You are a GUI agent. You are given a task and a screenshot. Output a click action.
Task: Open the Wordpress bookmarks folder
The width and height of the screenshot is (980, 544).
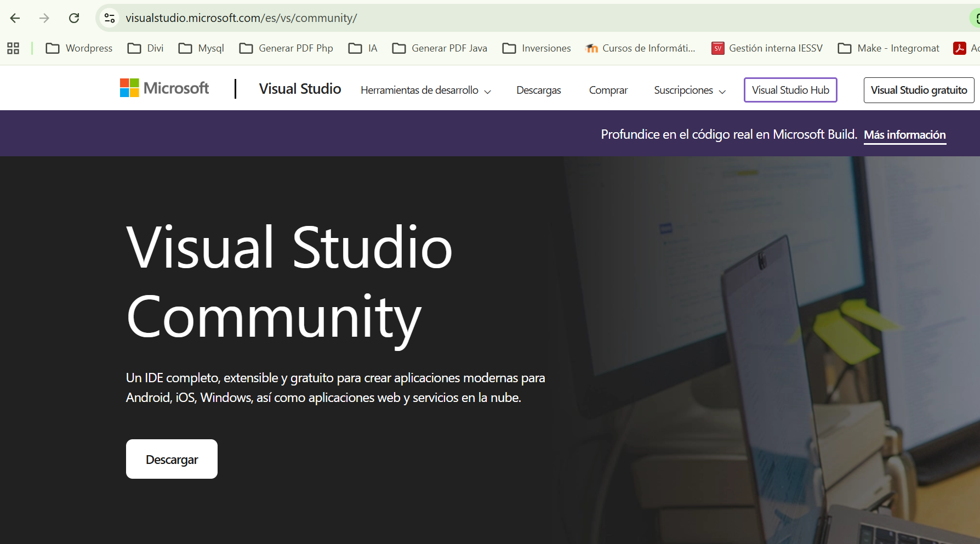[x=78, y=48]
